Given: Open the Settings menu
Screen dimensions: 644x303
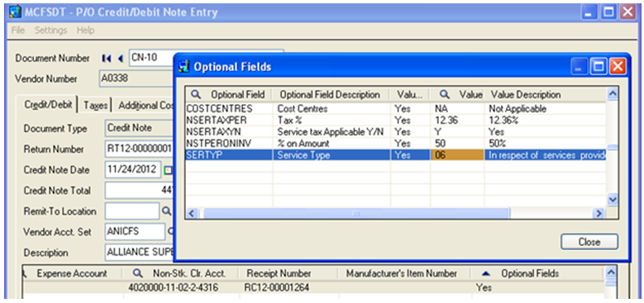Looking at the screenshot, I should (x=50, y=31).
